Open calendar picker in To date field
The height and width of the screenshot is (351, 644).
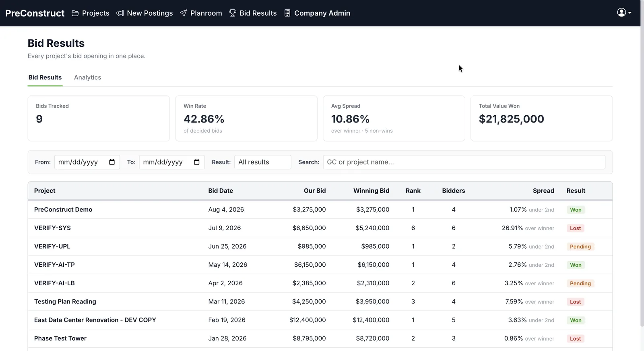pyautogui.click(x=197, y=162)
